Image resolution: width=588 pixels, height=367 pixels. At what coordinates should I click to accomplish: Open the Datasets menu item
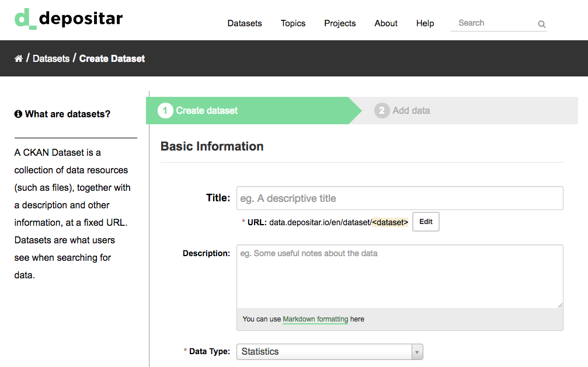click(245, 23)
